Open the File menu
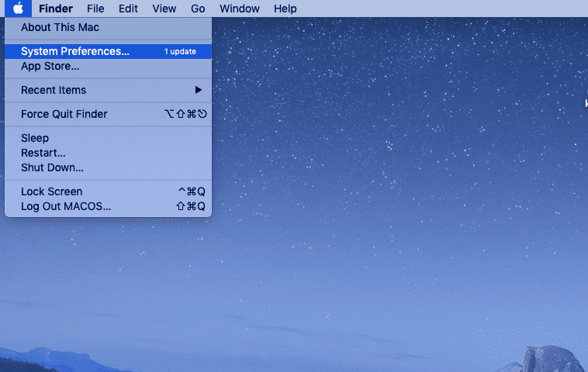The height and width of the screenshot is (372, 588). 95,9
